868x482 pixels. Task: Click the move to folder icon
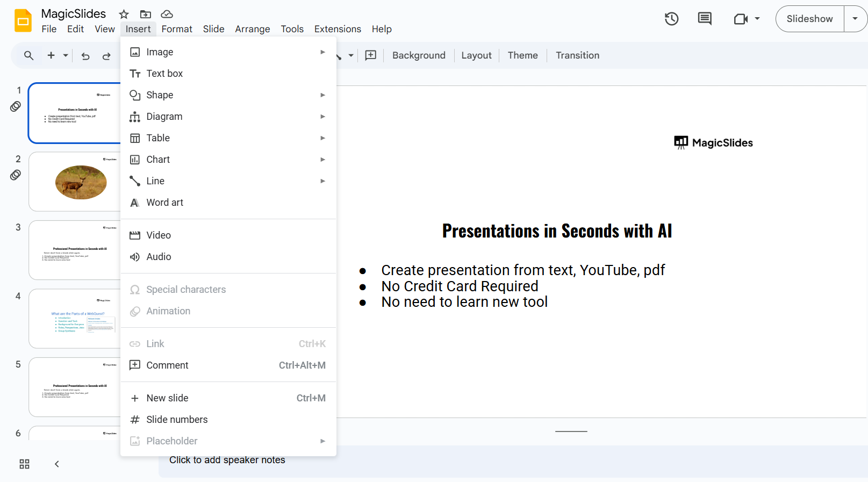145,14
